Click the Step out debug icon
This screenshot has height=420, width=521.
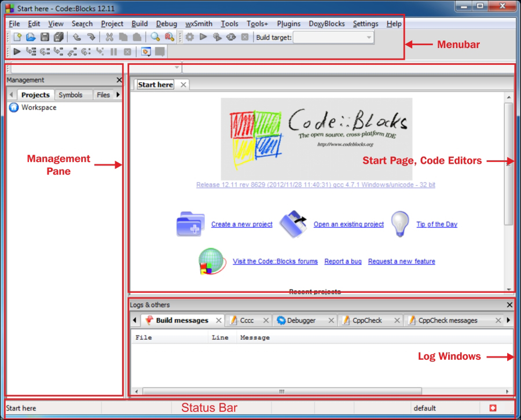click(72, 51)
